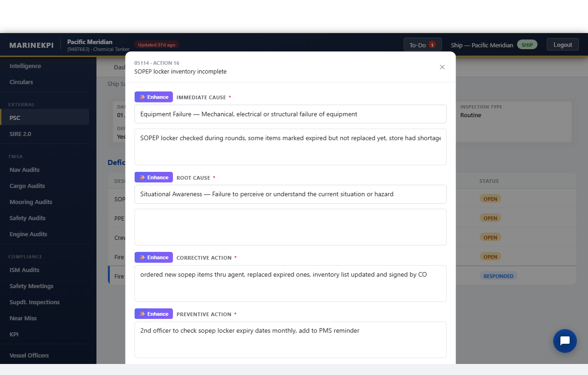This screenshot has height=375, width=588.
Task: Enhance the Corrective Action text
Action: 153,257
